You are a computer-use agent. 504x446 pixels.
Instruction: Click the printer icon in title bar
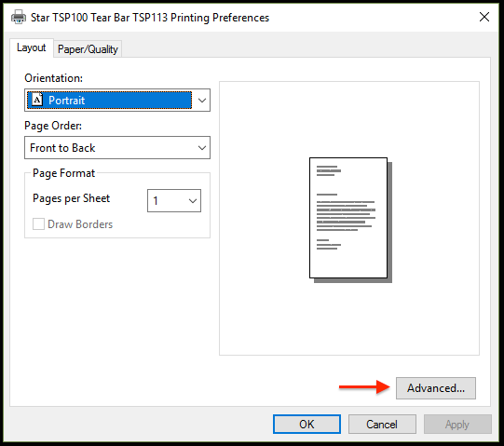tap(19, 17)
